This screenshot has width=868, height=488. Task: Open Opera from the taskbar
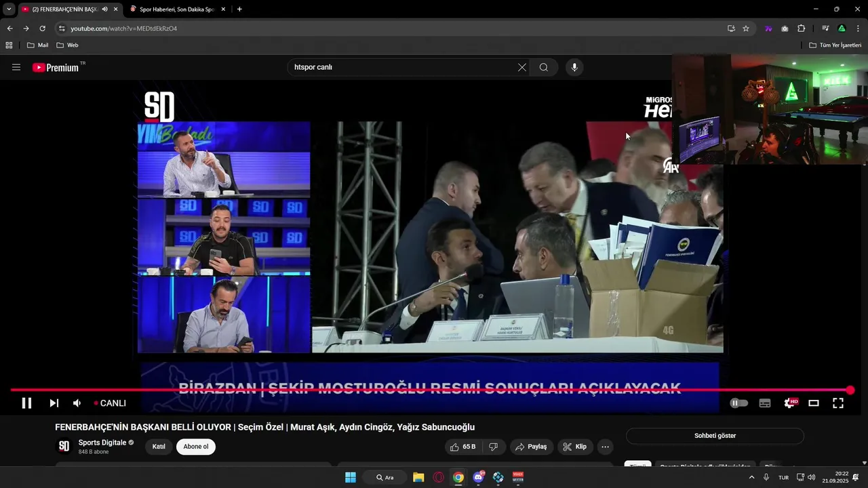[438, 478]
